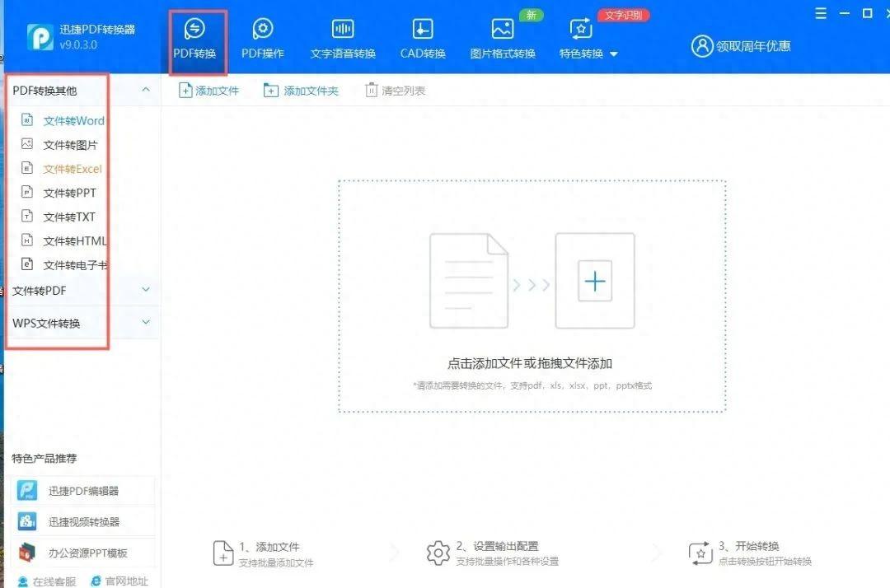
Task: Expand the 文件转PDF category
Action: [146, 290]
